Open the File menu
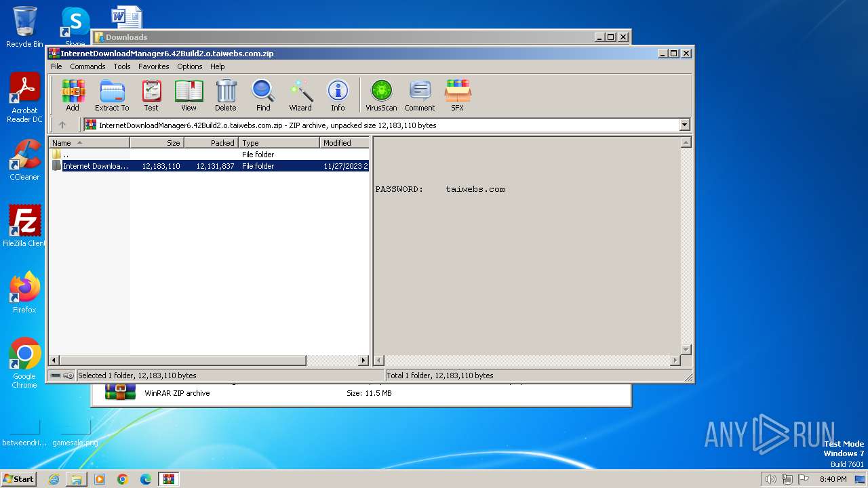 tap(56, 66)
